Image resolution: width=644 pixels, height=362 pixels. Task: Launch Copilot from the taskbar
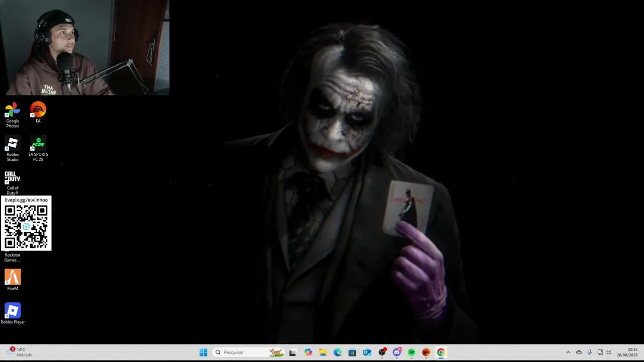[x=308, y=352]
